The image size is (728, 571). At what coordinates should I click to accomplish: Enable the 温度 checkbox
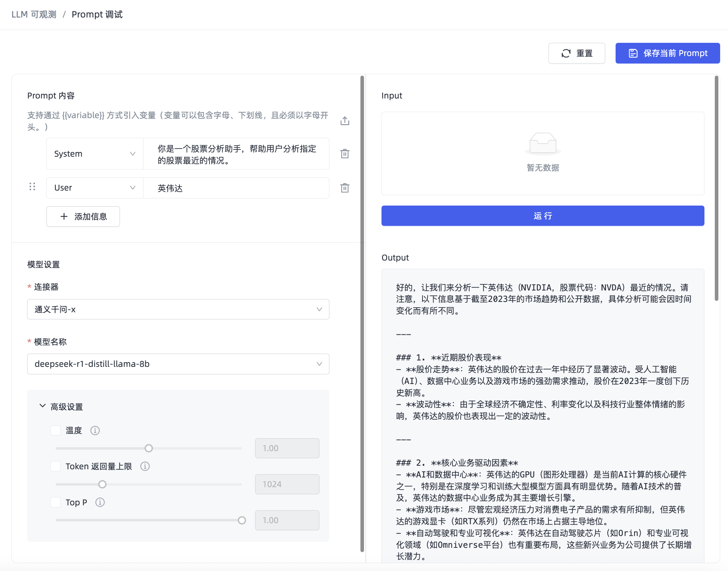tap(55, 430)
